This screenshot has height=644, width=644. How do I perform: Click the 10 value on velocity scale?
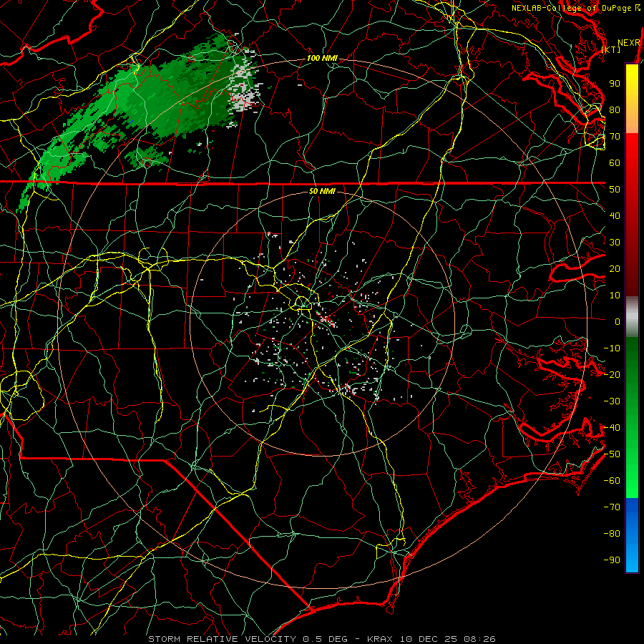(615, 296)
